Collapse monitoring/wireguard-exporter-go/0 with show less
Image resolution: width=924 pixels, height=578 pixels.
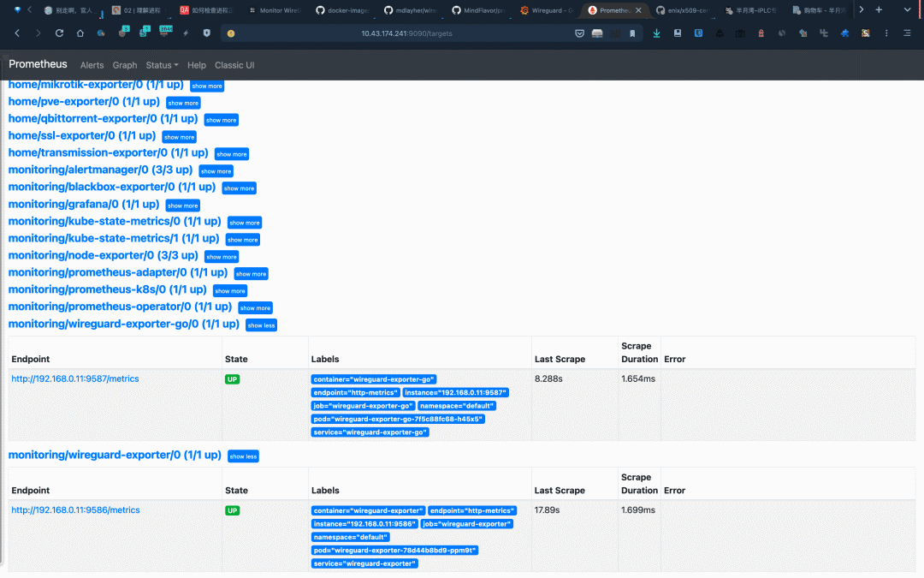[261, 325]
